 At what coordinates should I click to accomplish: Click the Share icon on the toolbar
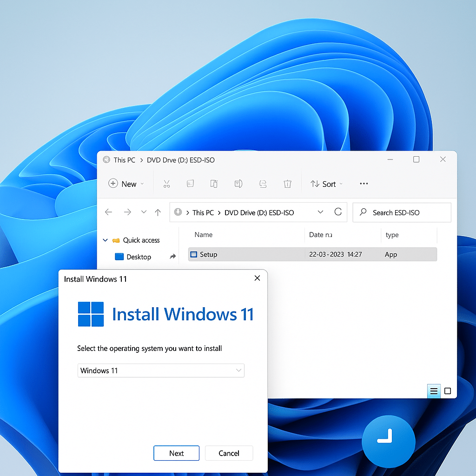click(x=263, y=184)
